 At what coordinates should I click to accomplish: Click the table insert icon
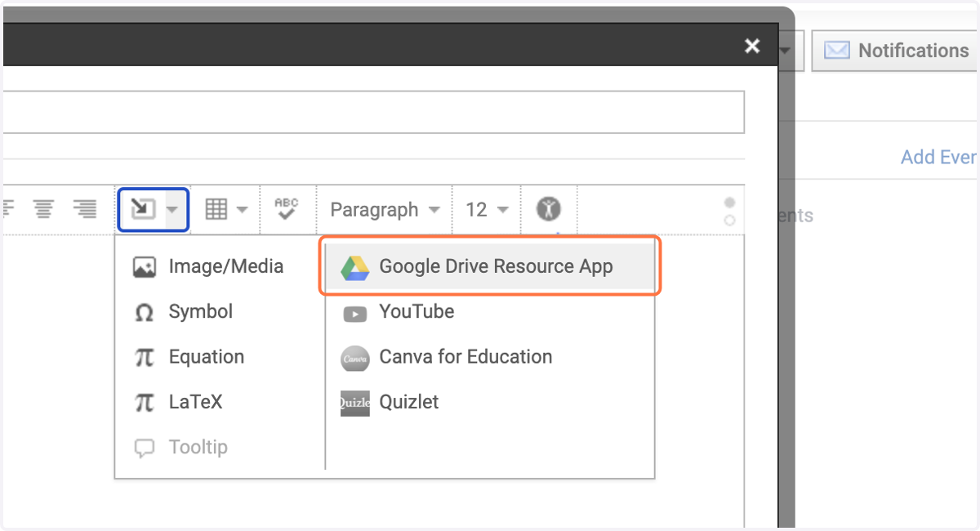216,210
